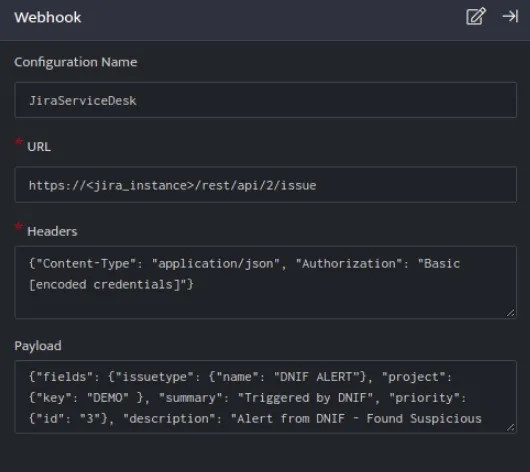Viewport: 530px width, 472px height.
Task: Focus the Configuration Name input field
Action: pyautogui.click(x=266, y=100)
